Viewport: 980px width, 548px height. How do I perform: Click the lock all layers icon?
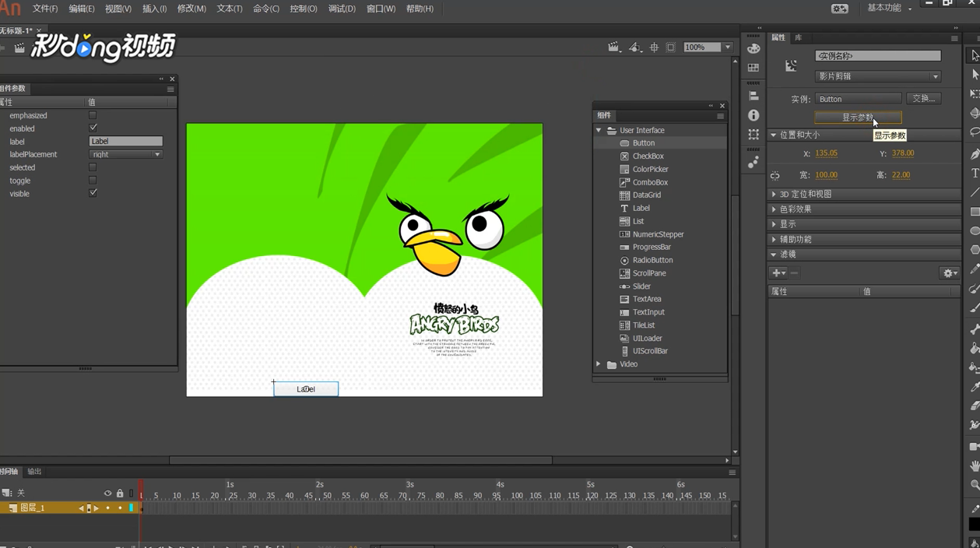tap(120, 493)
